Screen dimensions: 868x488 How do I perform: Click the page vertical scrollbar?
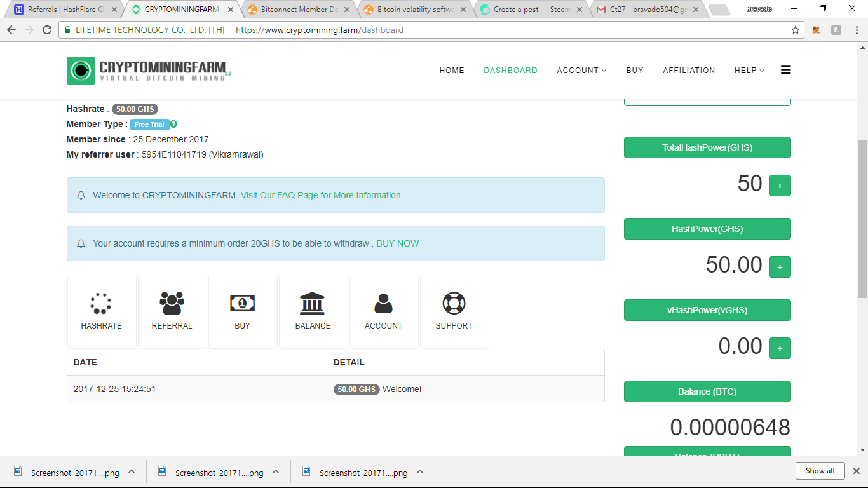pos(862,219)
